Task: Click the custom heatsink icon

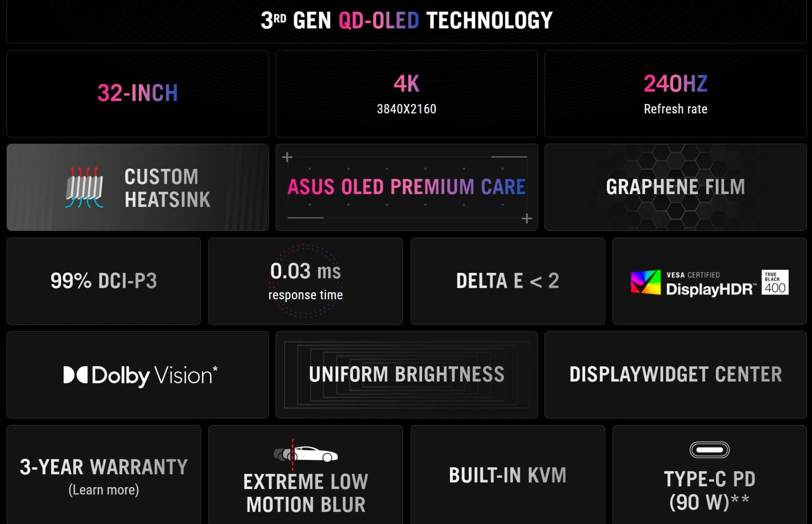Action: pyautogui.click(x=84, y=188)
